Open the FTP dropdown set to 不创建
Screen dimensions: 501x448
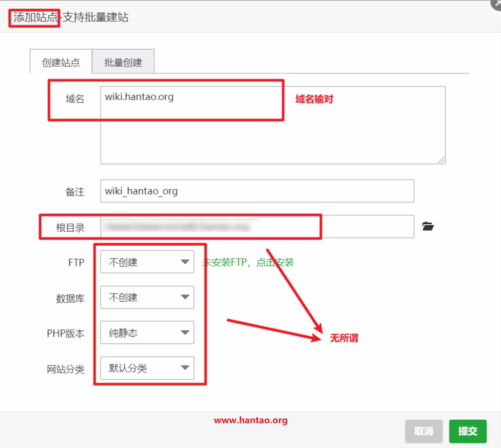pyautogui.click(x=147, y=262)
